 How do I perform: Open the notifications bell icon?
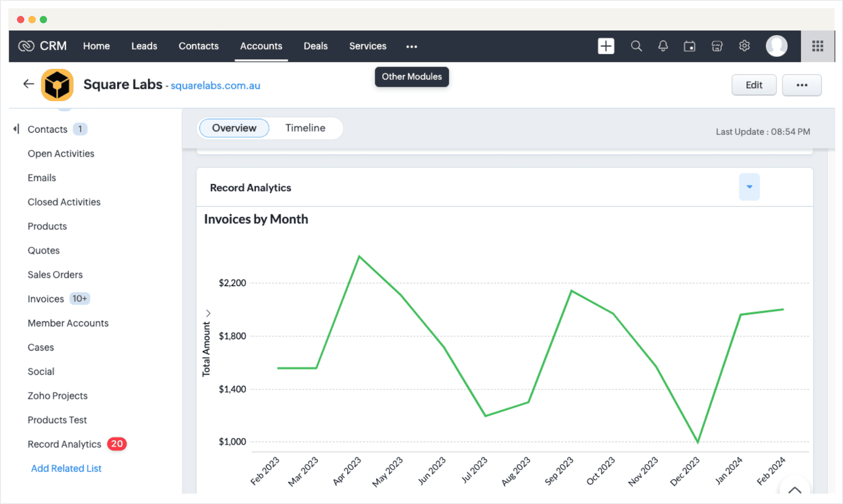[663, 46]
